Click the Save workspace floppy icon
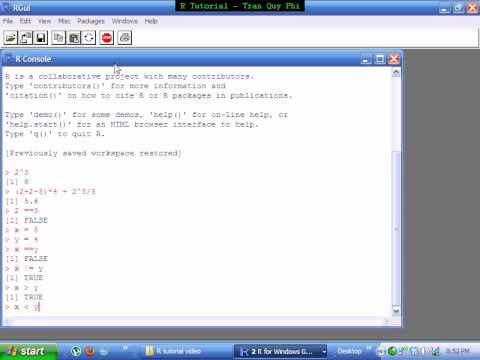 [41, 38]
